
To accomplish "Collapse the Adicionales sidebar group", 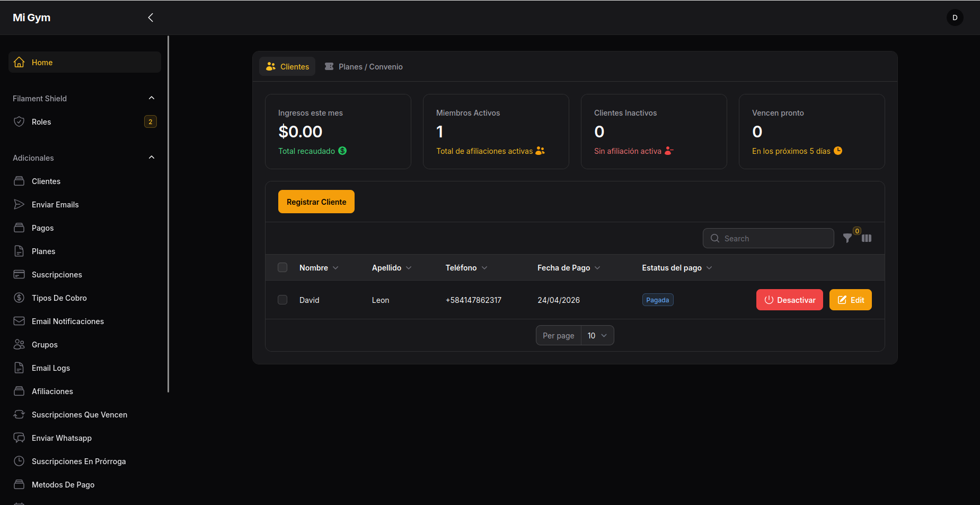I will [x=152, y=158].
